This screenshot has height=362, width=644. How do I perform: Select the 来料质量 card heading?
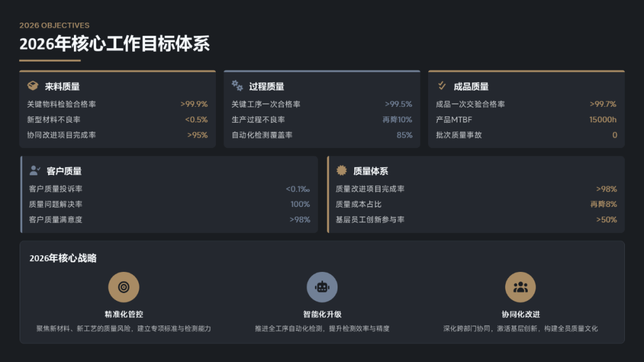pyautogui.click(x=62, y=86)
